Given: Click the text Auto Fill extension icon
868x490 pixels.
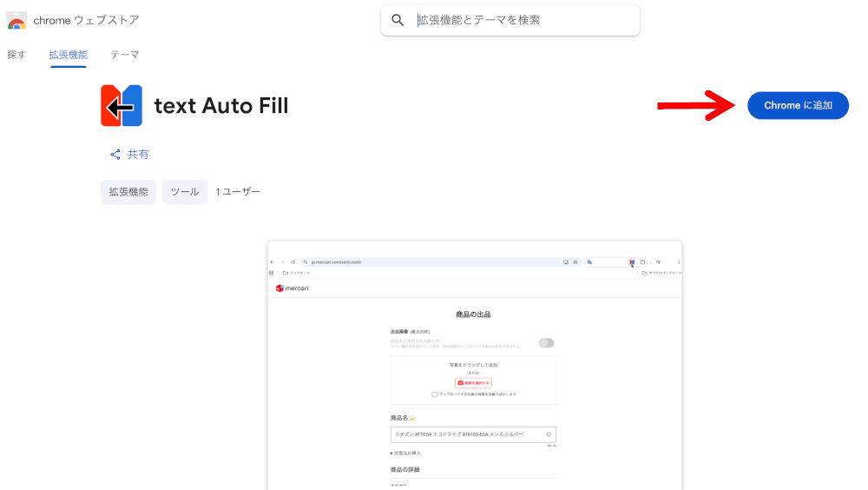Looking at the screenshot, I should [122, 106].
